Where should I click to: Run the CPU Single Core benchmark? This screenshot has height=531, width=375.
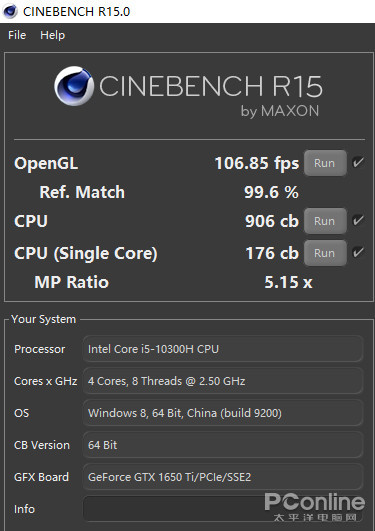pos(325,253)
